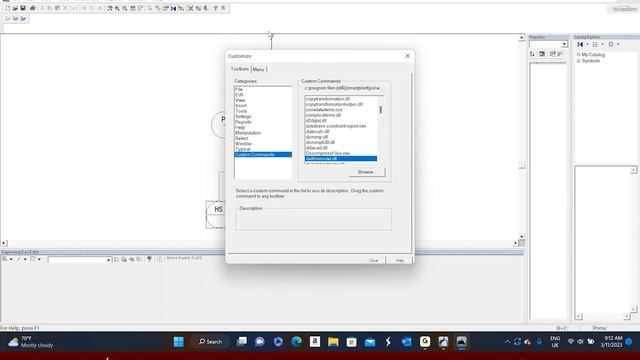Click the list view icon in Catalog Explorer
The image size is (640, 360).
(x=595, y=44)
